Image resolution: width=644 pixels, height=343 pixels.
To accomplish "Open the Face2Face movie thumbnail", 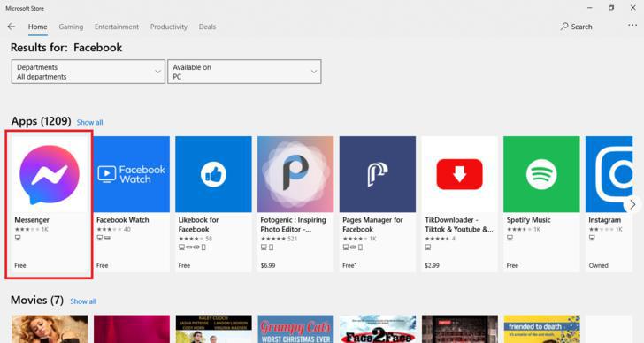I will click(x=378, y=329).
